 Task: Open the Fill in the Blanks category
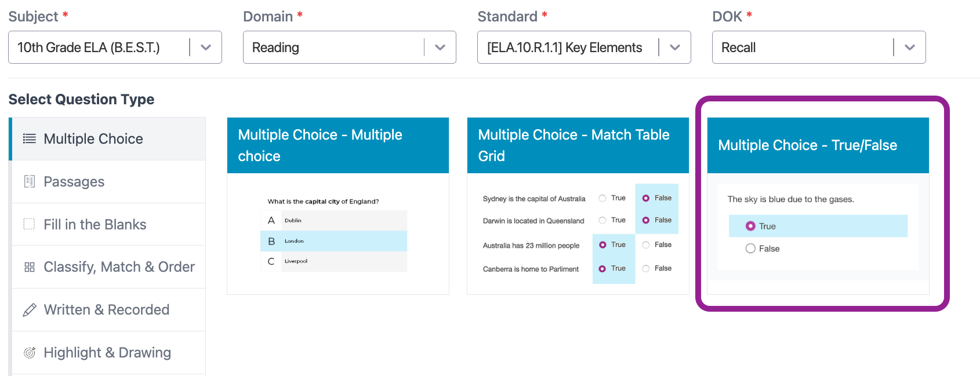[x=95, y=225]
